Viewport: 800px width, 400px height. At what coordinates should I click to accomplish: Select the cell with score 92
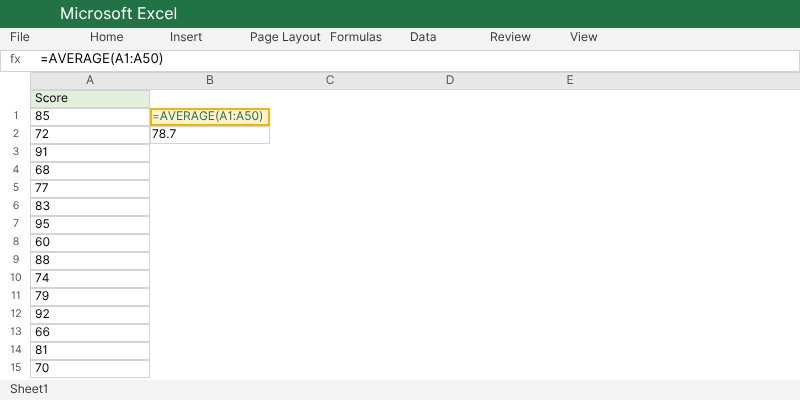90,315
